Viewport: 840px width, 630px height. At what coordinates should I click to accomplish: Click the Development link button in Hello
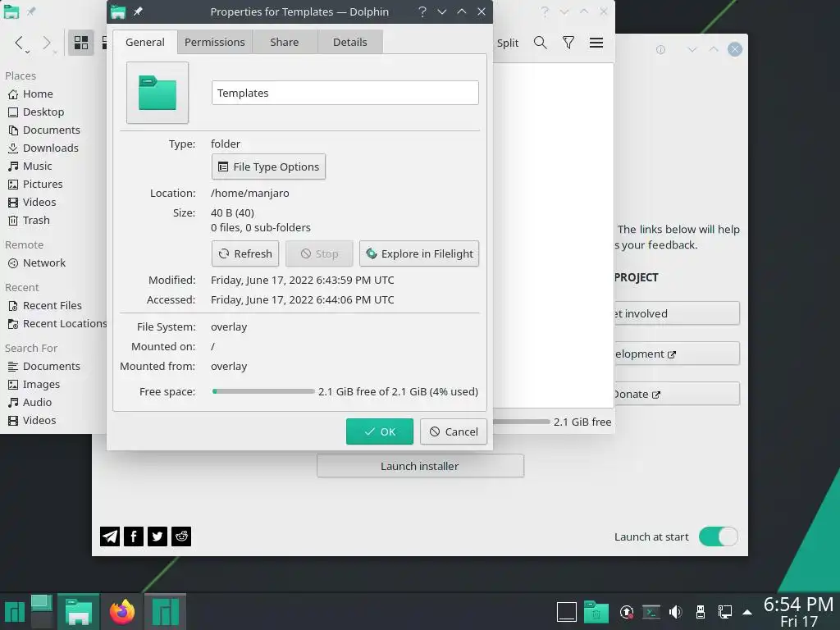click(677, 354)
